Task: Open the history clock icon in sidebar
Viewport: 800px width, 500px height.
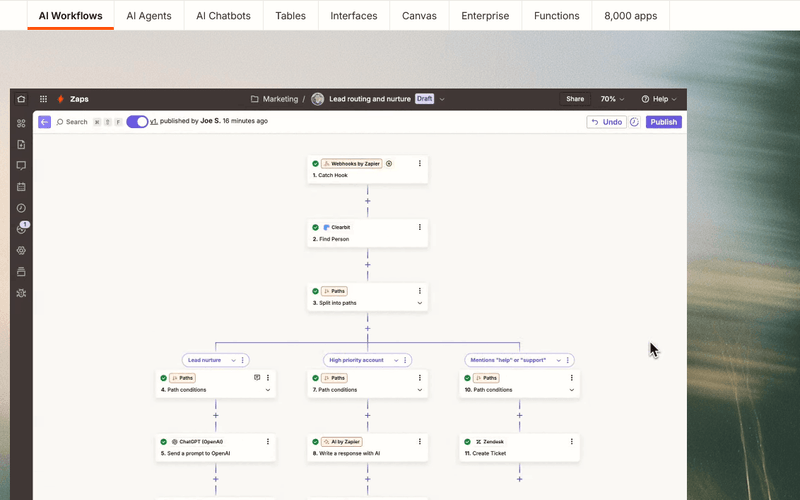Action: pos(21,208)
